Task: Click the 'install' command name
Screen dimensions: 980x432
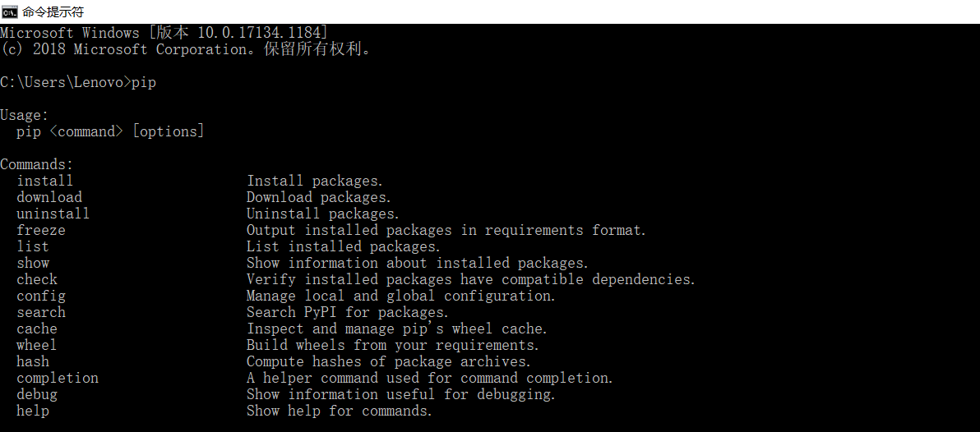Action: (x=45, y=181)
